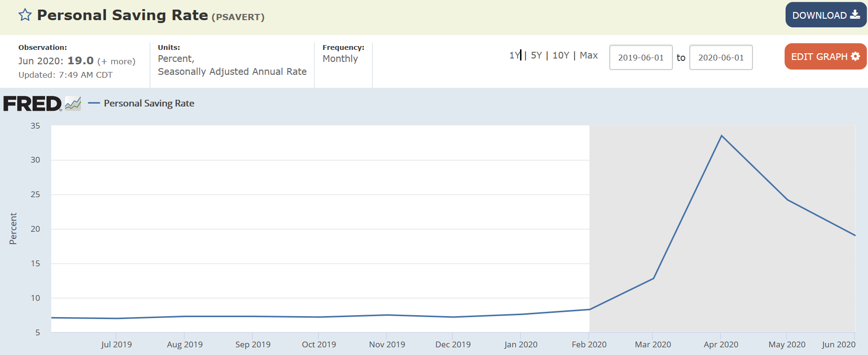
Task: Click the chart icon next to FRED logo
Action: [x=73, y=104]
